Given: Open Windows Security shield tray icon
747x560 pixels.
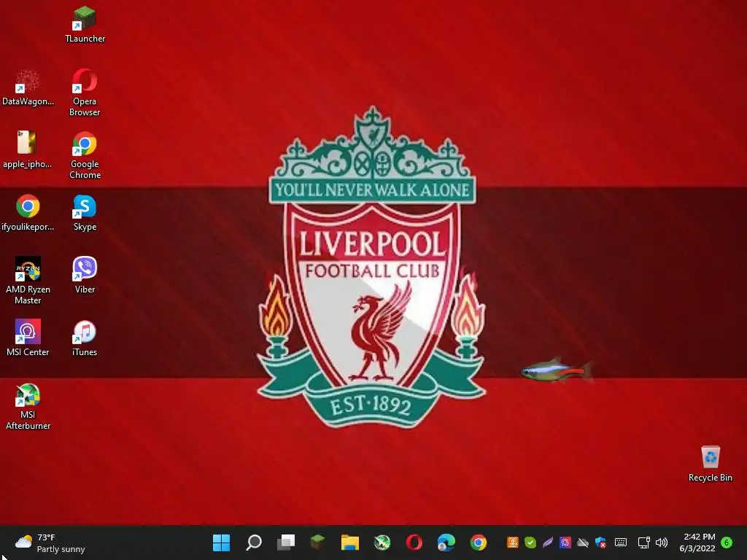Looking at the screenshot, I should tap(600, 542).
